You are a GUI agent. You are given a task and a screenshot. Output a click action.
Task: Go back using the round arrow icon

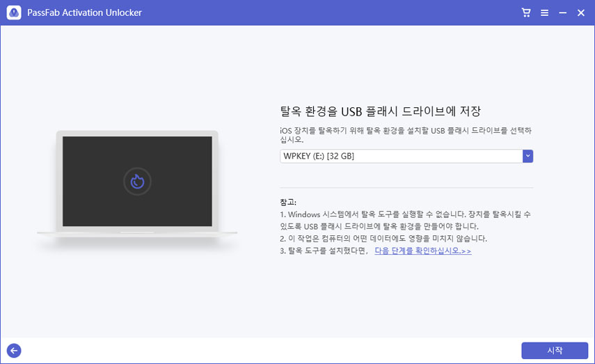click(13, 350)
